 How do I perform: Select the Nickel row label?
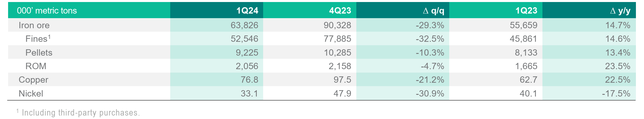click(31, 93)
